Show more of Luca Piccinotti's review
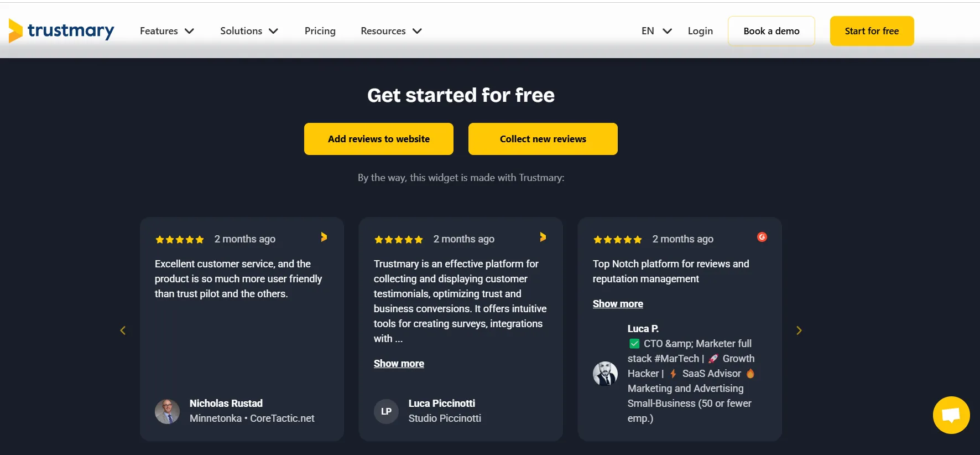The height and width of the screenshot is (455, 980). point(399,363)
